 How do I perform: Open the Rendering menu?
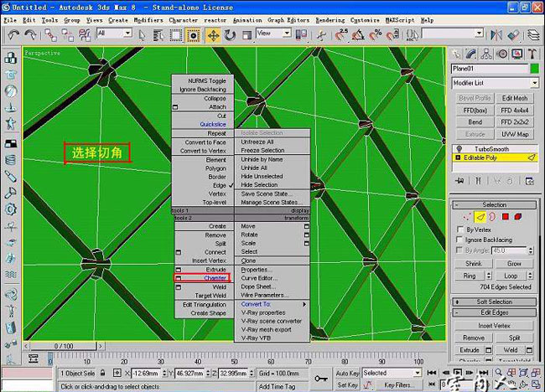click(330, 20)
